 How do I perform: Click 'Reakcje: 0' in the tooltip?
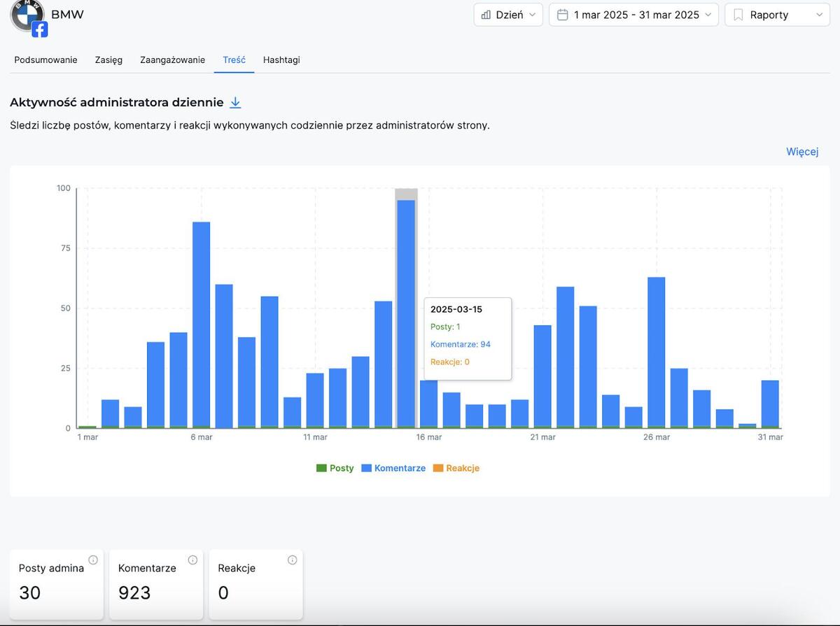(x=450, y=362)
